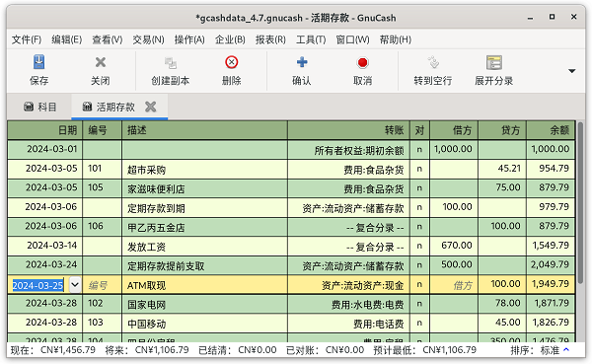Open the 企业(B) menu
The width and height of the screenshot is (592, 364).
(x=230, y=39)
